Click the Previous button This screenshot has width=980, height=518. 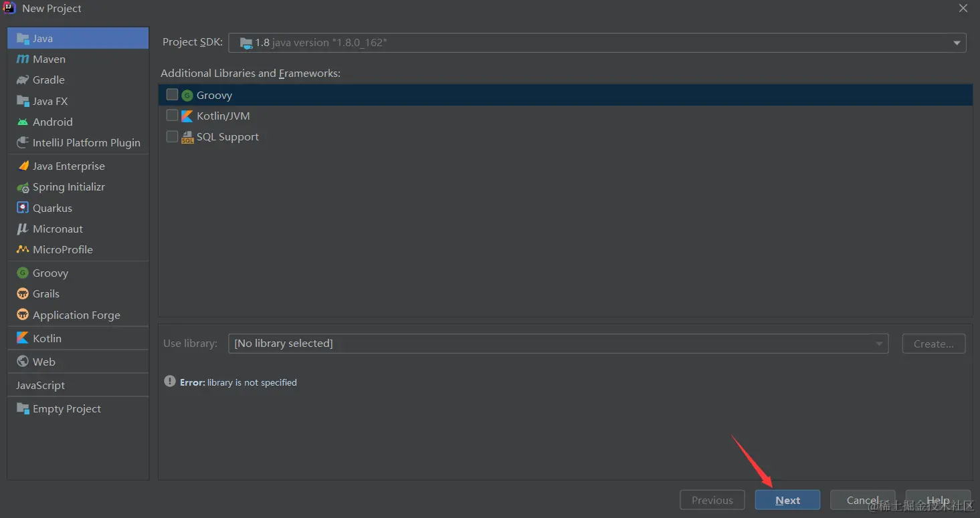tap(712, 500)
